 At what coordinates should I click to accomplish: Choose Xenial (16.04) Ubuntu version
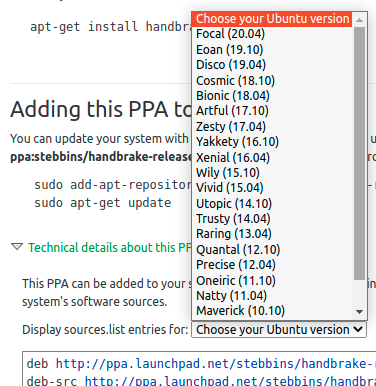pyautogui.click(x=272, y=157)
